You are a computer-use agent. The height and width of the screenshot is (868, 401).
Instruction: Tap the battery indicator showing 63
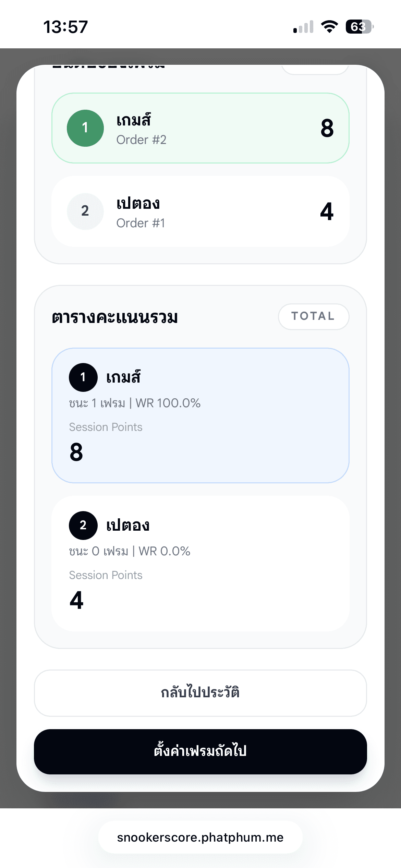(359, 27)
